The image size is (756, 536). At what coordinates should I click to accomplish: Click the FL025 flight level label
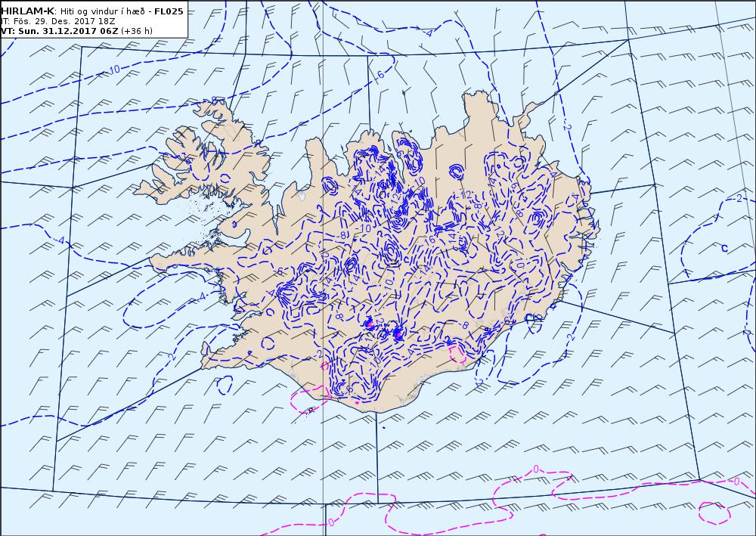click(x=169, y=11)
